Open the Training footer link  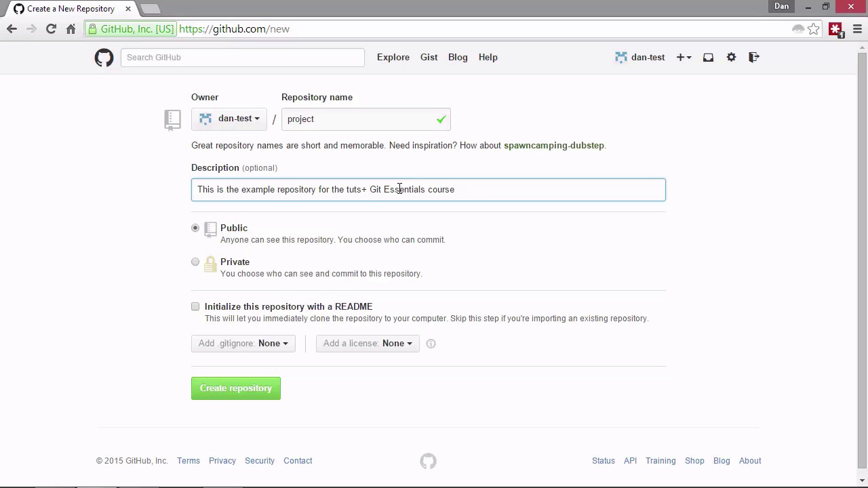click(x=660, y=461)
